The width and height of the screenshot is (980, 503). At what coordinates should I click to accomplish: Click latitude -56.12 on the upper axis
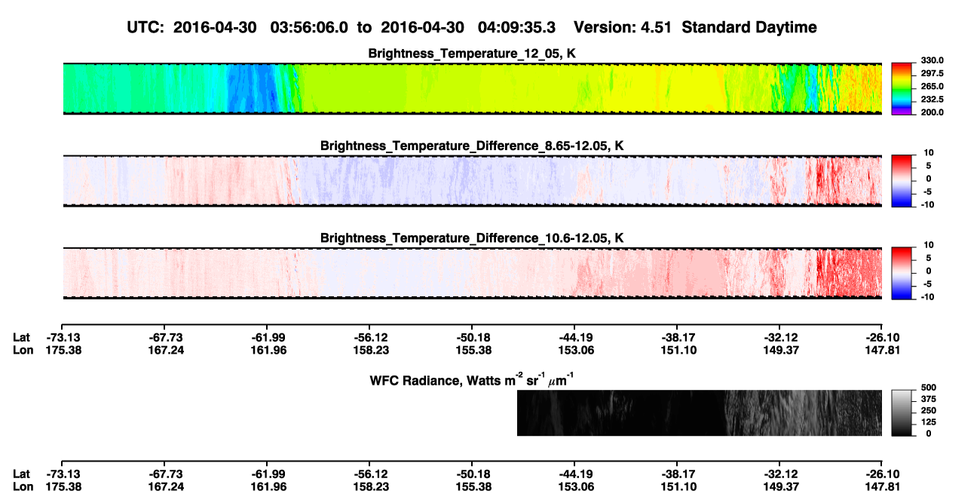pyautogui.click(x=369, y=339)
